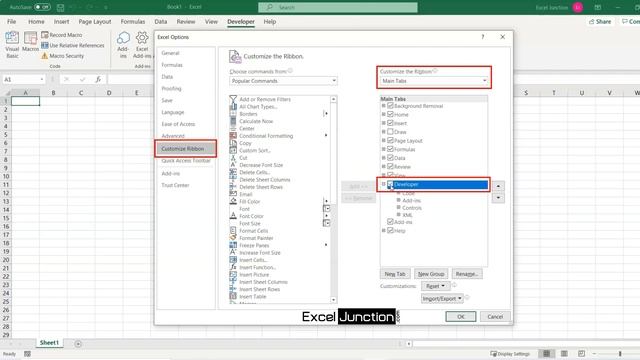The image size is (640, 360).
Task: Select the Borders command
Action: click(x=248, y=114)
